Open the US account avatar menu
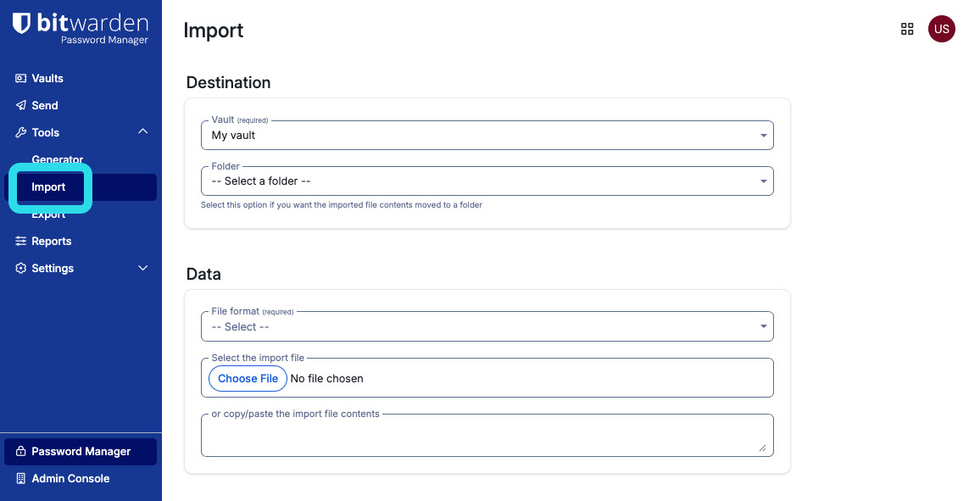This screenshot has height=501, width=980. [x=941, y=29]
